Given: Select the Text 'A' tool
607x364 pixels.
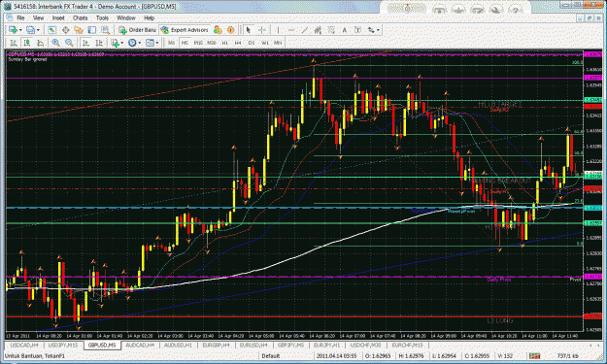Looking at the screenshot, I should tap(344, 30).
